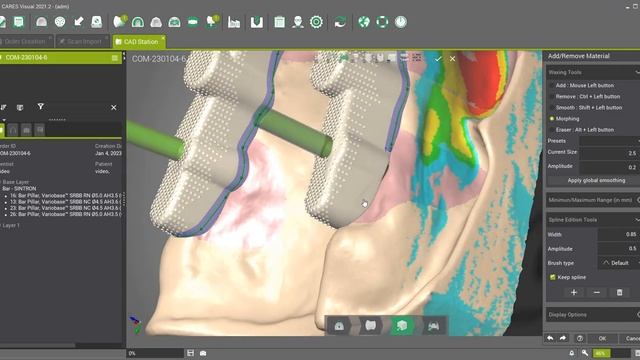Collapse the Spline Edition Tools section
Image resolution: width=640 pixels, height=360 pixels.
tap(637, 220)
